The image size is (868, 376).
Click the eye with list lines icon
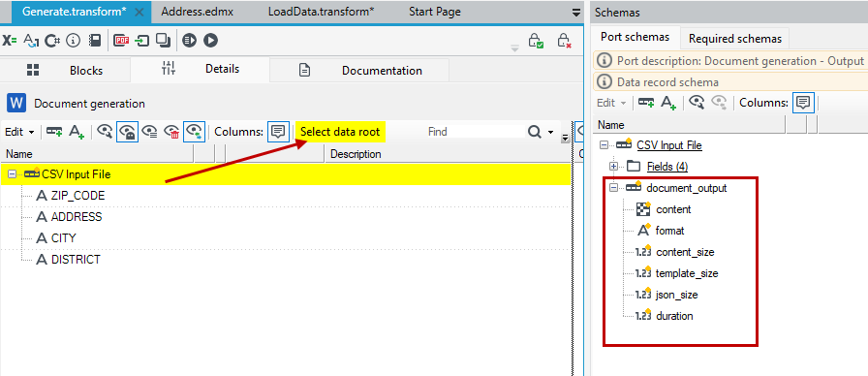pos(149,132)
